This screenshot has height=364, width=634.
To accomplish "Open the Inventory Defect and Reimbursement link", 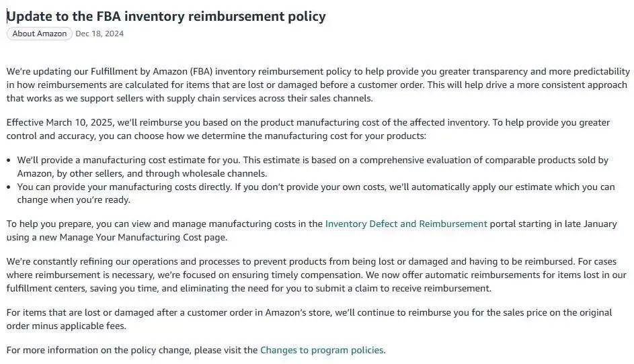I will 406,224.
